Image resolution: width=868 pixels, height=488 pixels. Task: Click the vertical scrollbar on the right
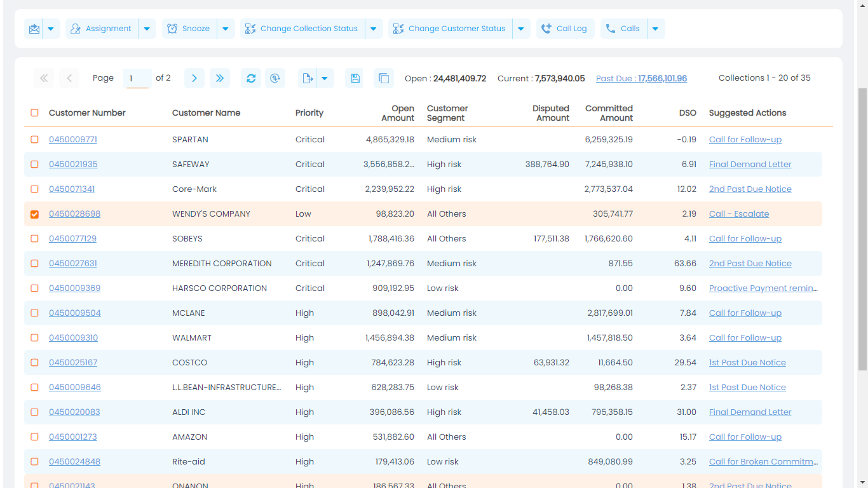(862, 229)
